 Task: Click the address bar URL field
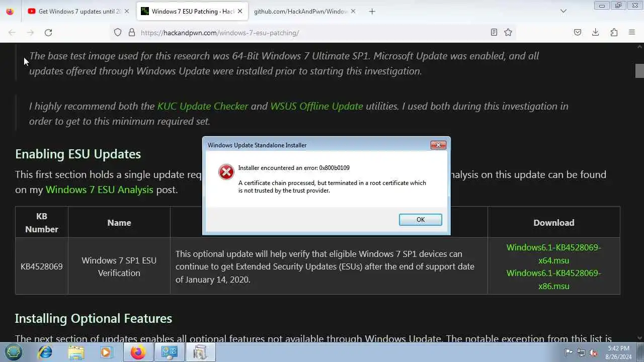[x=312, y=33]
